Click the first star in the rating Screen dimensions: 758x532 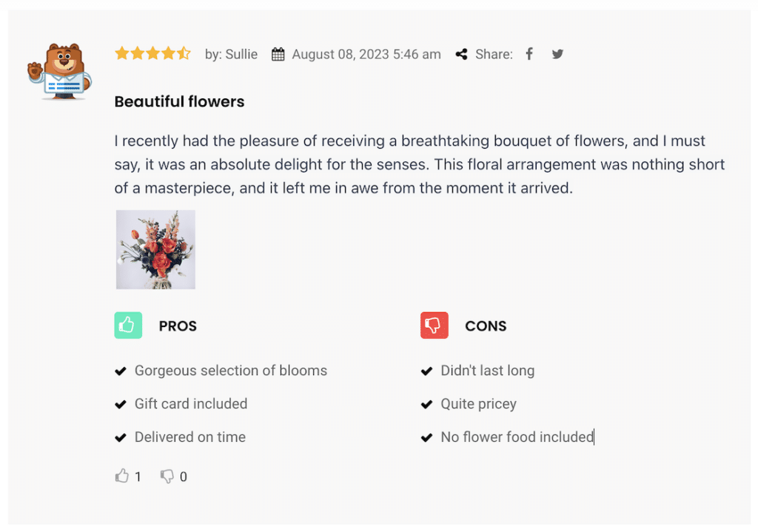click(121, 53)
